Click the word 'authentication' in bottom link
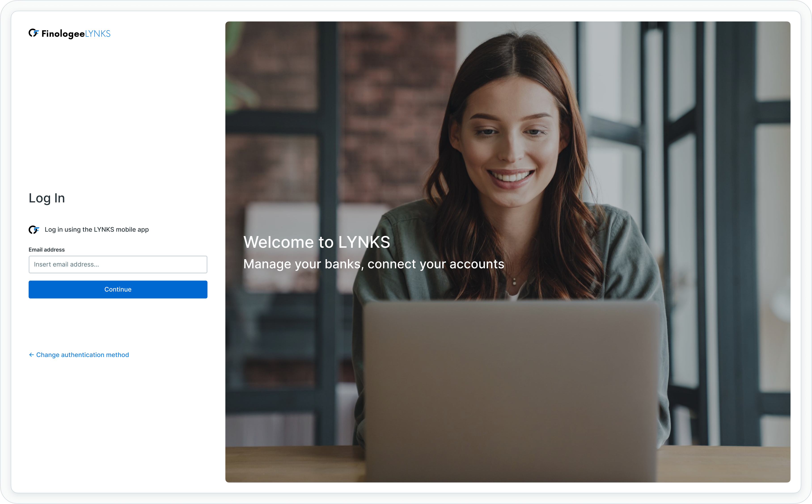 82,355
